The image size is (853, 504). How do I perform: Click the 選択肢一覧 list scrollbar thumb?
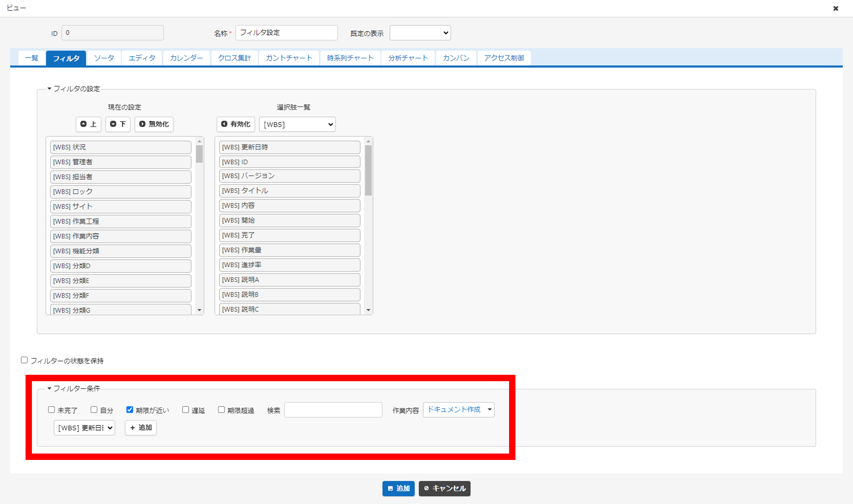tap(368, 170)
